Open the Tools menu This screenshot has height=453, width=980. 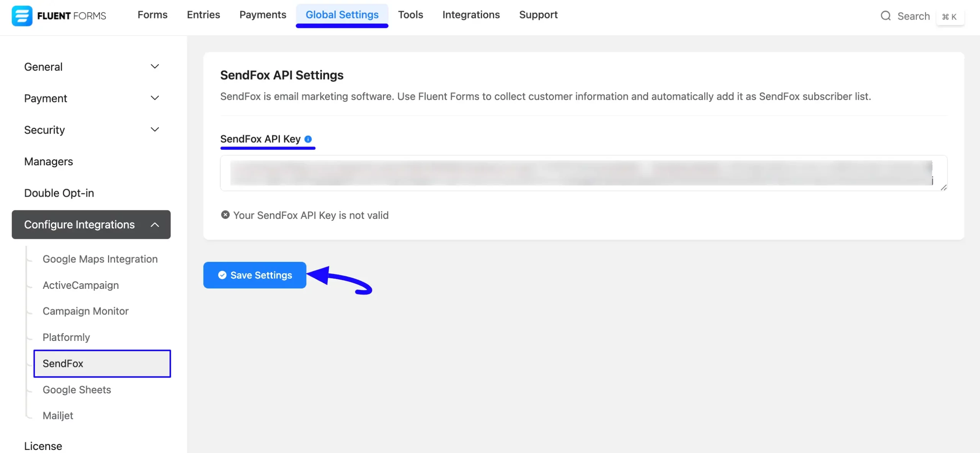(410, 15)
